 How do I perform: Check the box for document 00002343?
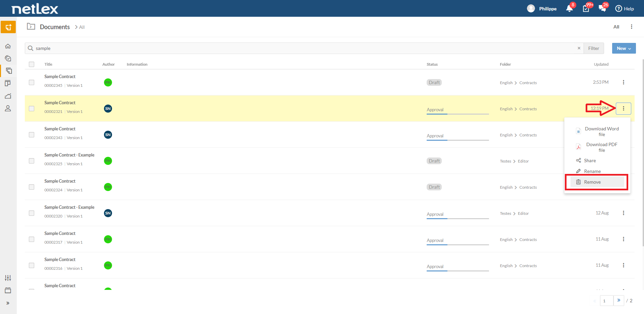tap(32, 135)
